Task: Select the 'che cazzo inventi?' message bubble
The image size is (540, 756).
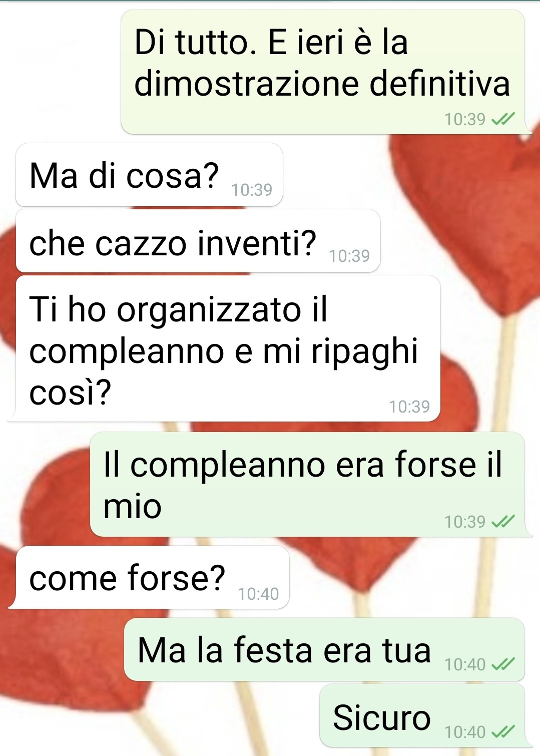Action: [x=198, y=241]
